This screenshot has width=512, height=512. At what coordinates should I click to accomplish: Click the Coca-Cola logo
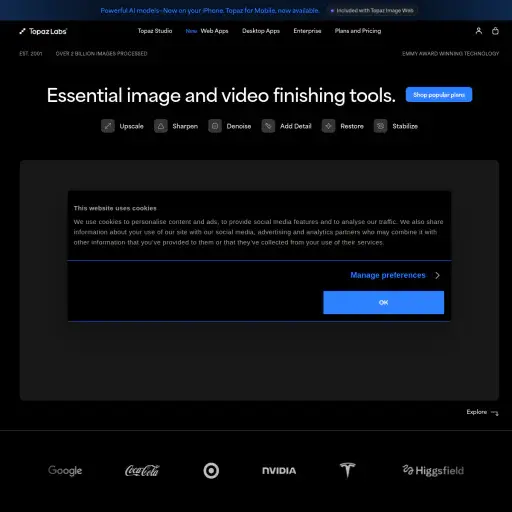click(x=142, y=471)
